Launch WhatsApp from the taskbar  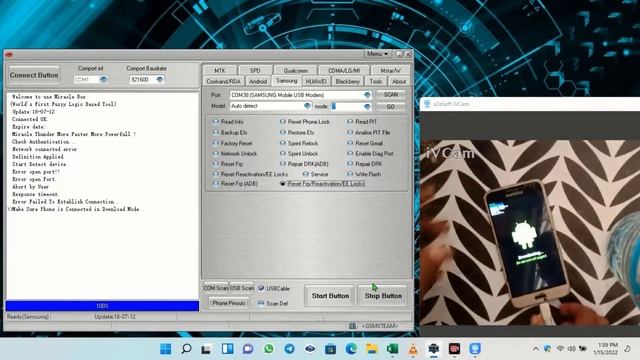point(269,349)
